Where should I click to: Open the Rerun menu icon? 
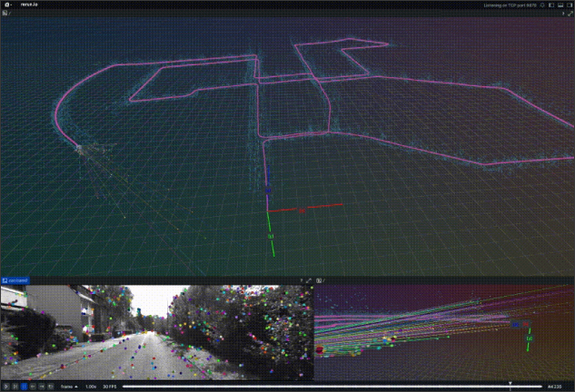[7, 5]
